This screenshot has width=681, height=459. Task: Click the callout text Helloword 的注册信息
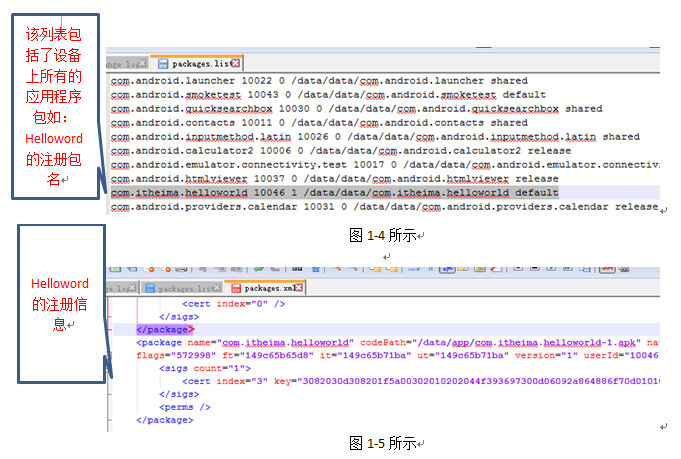[60, 304]
